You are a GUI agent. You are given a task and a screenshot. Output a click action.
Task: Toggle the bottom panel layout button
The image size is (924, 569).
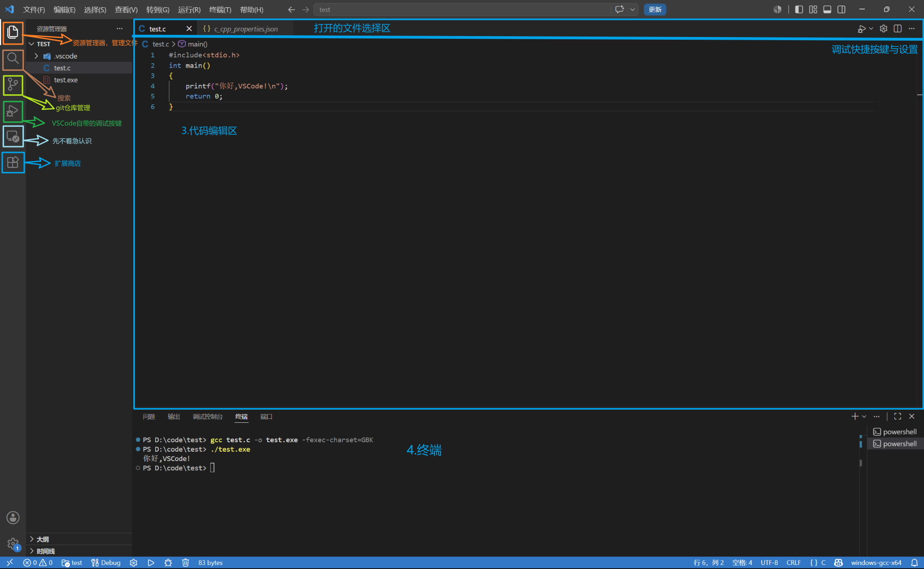[827, 9]
